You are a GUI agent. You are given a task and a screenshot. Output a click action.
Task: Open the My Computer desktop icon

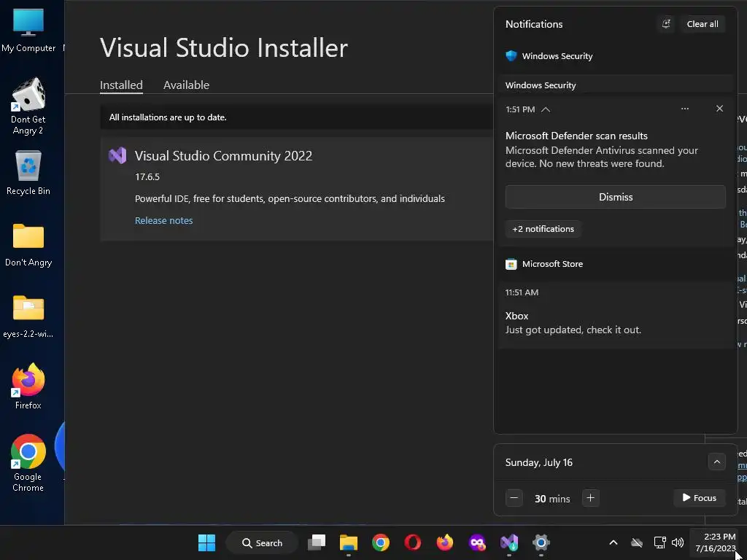[x=28, y=31]
